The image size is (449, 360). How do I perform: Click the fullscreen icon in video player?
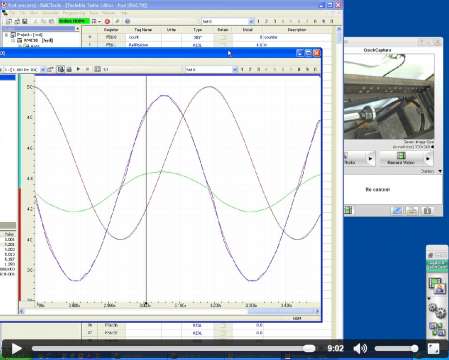tap(433, 349)
